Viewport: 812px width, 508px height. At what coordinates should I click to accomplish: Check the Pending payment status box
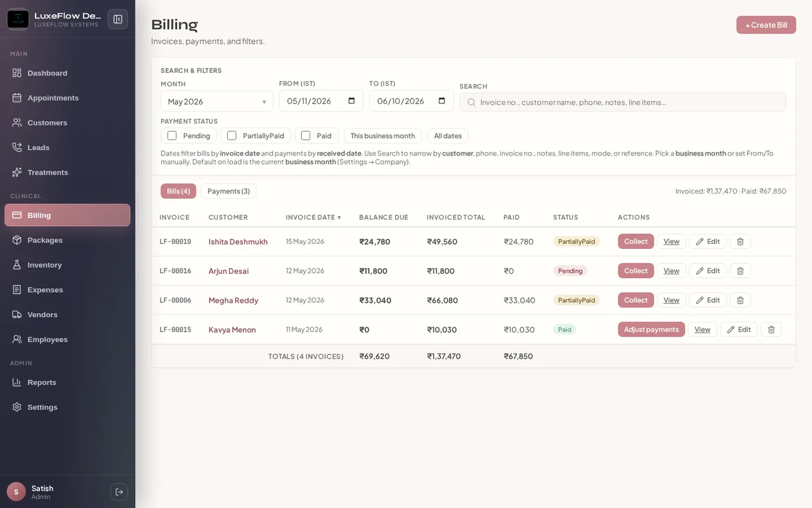172,135
